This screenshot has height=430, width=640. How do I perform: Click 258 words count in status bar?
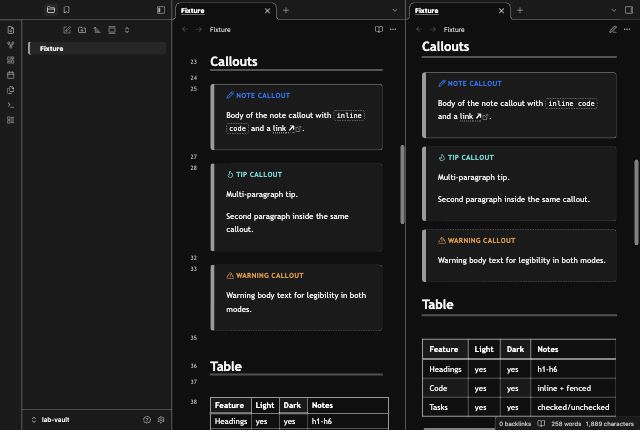click(x=566, y=424)
